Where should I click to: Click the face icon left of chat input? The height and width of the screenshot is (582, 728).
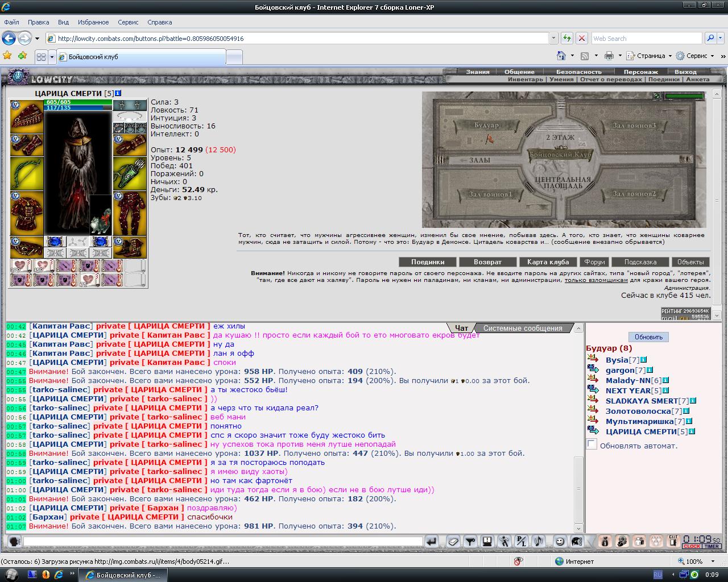[x=15, y=542]
